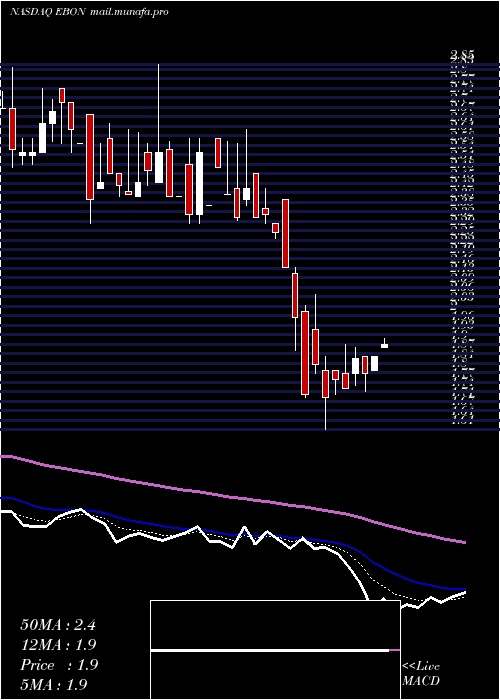Click the purple 50MA moving average line
500x700 pixels.
coord(232,497)
